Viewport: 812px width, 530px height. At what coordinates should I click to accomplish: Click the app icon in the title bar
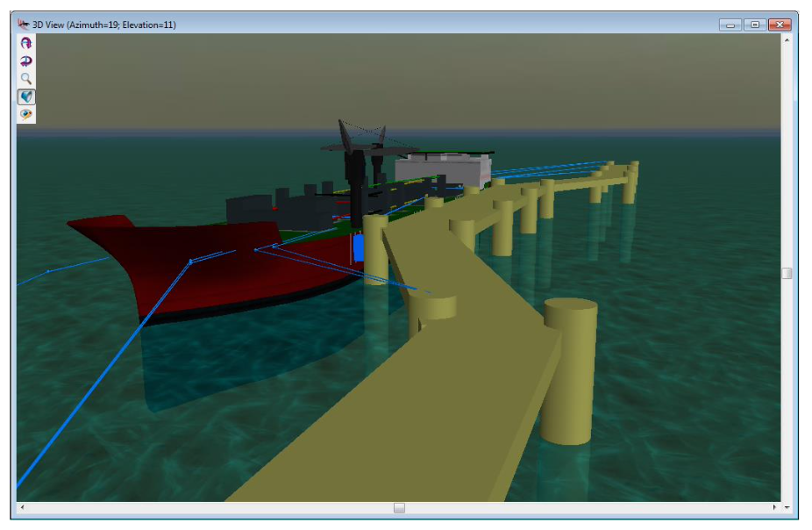pos(23,24)
